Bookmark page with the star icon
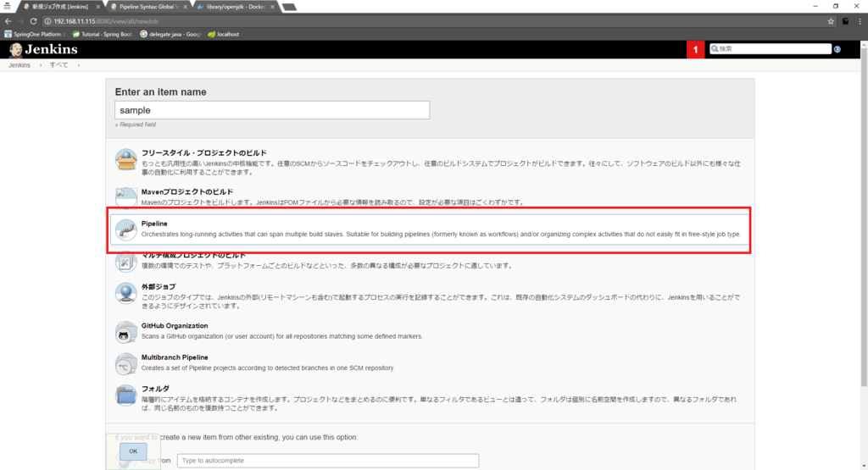 point(831,21)
